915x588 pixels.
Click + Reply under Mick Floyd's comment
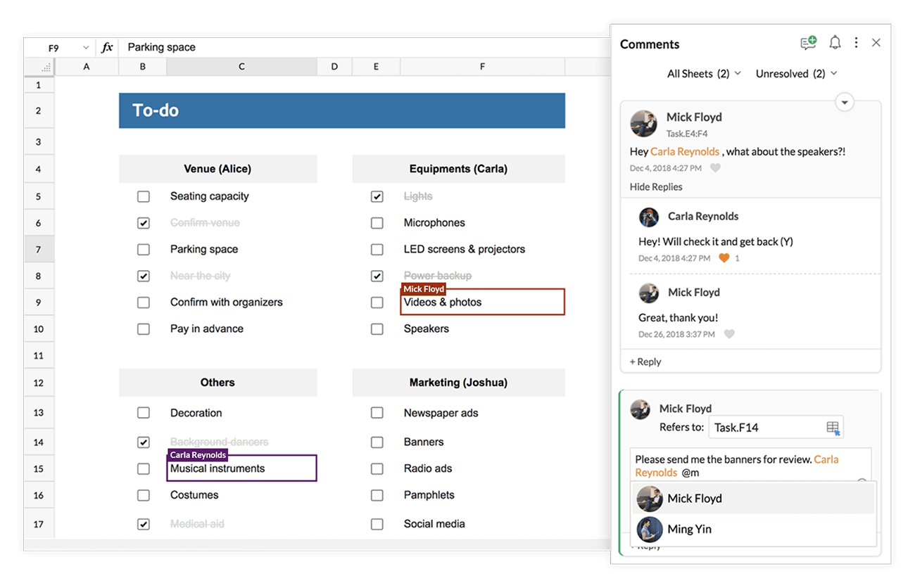coord(645,361)
